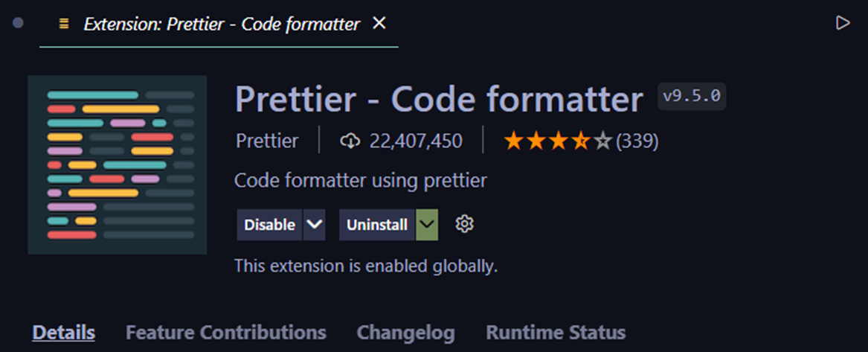Click the play icon at top right
This screenshot has height=352, width=868.
tap(842, 24)
